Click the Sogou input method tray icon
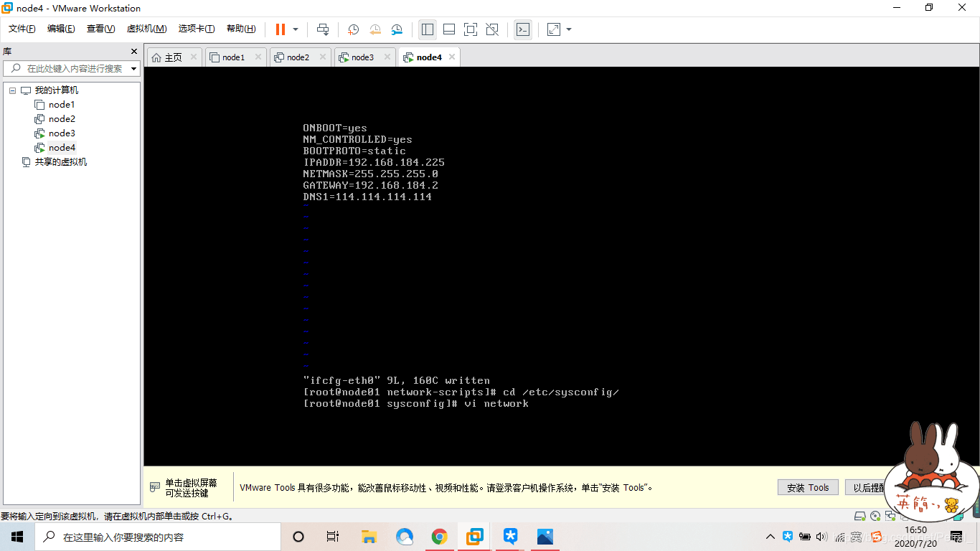Screen dimensions: 980x551 (x=876, y=537)
